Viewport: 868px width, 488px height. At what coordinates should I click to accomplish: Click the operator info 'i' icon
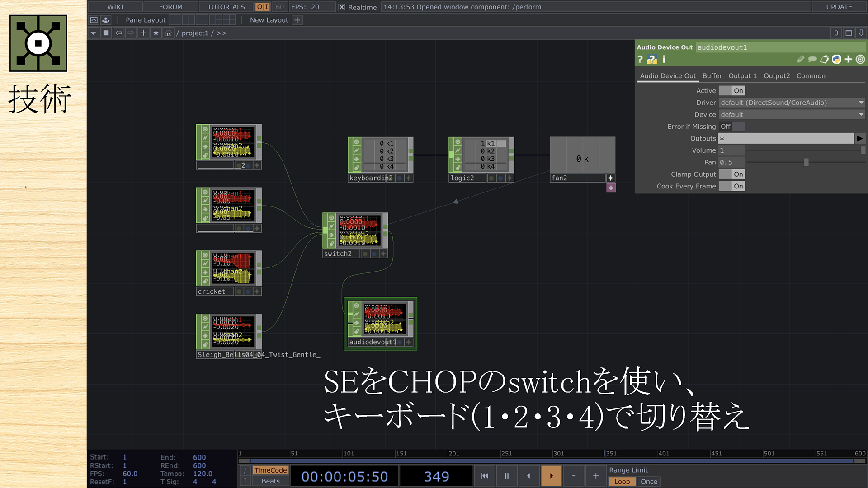pyautogui.click(x=664, y=59)
